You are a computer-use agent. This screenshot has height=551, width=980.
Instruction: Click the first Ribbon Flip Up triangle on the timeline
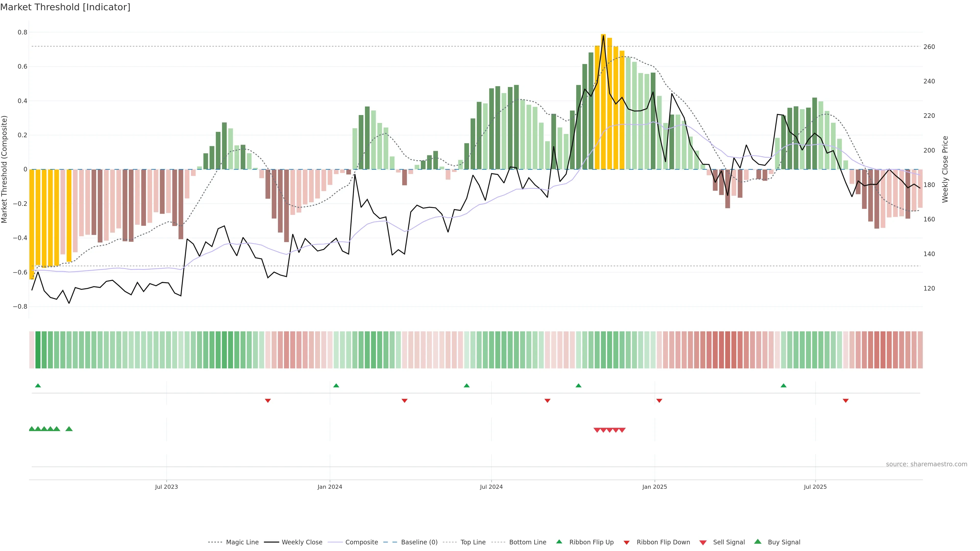pos(38,386)
